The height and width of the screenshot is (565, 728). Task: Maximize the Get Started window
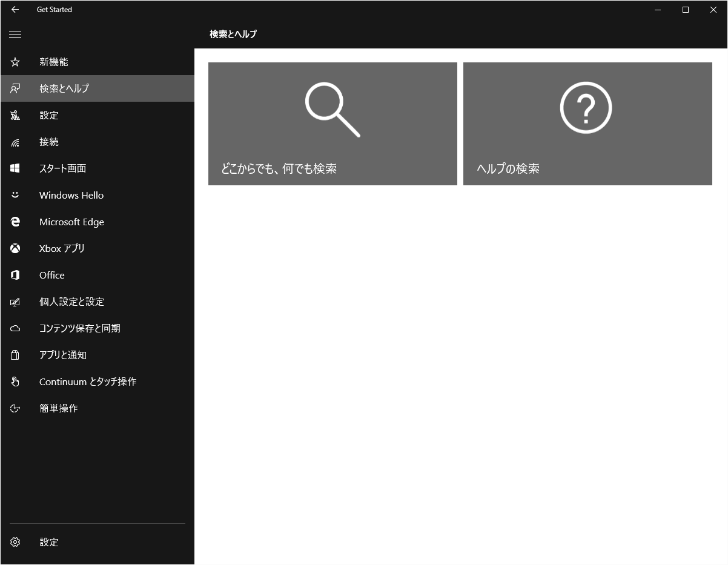(x=685, y=10)
